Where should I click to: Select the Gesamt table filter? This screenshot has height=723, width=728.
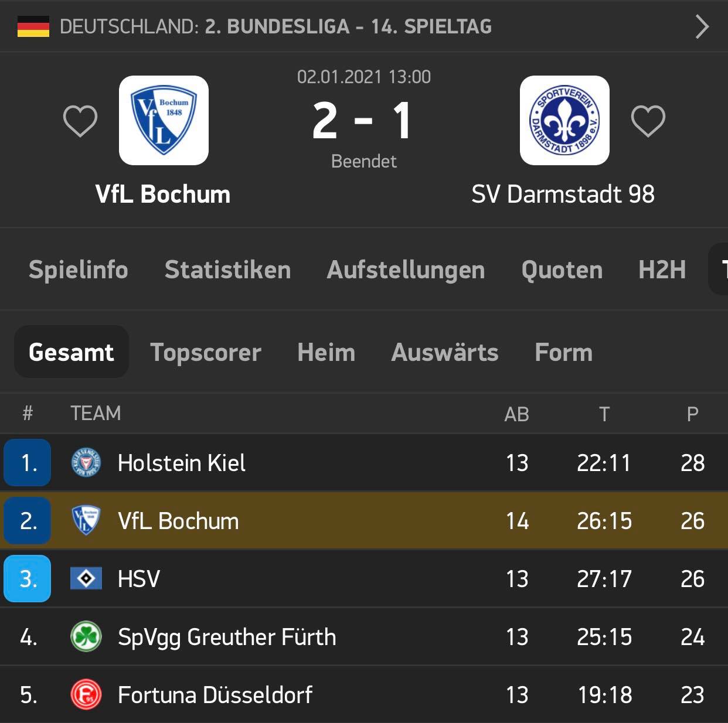(72, 352)
